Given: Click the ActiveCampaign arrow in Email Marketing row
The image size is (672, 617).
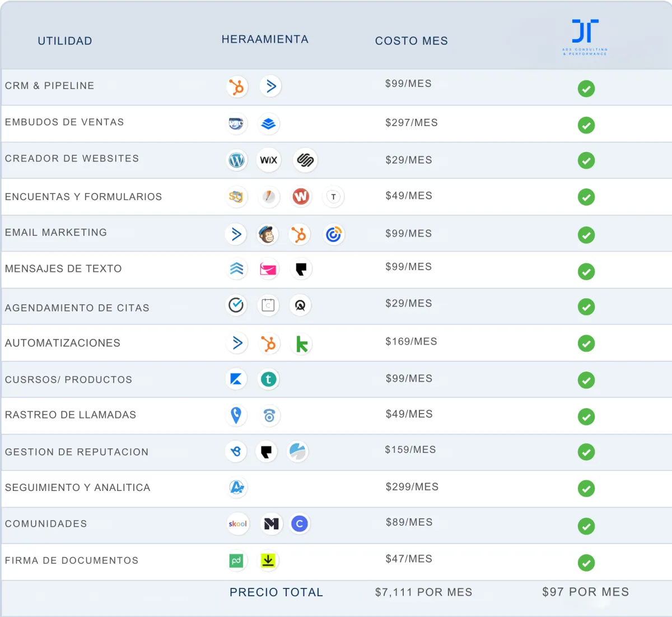Looking at the screenshot, I should point(236,234).
